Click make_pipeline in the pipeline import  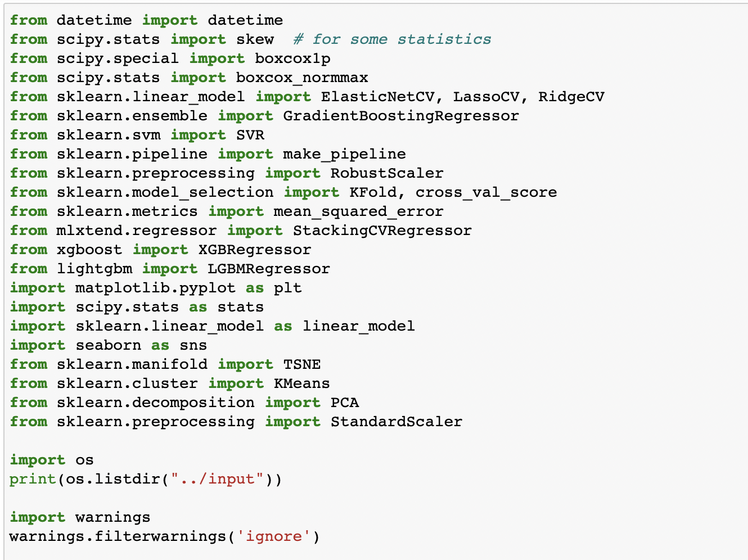tap(343, 153)
